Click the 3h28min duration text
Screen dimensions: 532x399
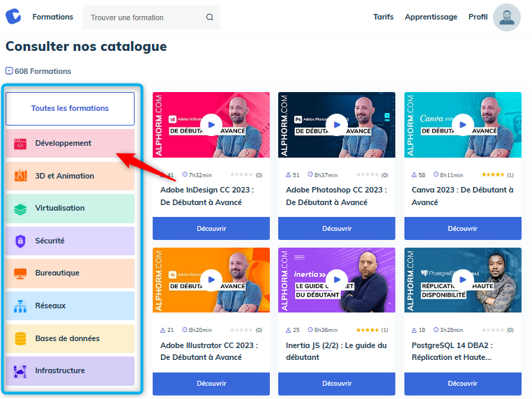451,330
